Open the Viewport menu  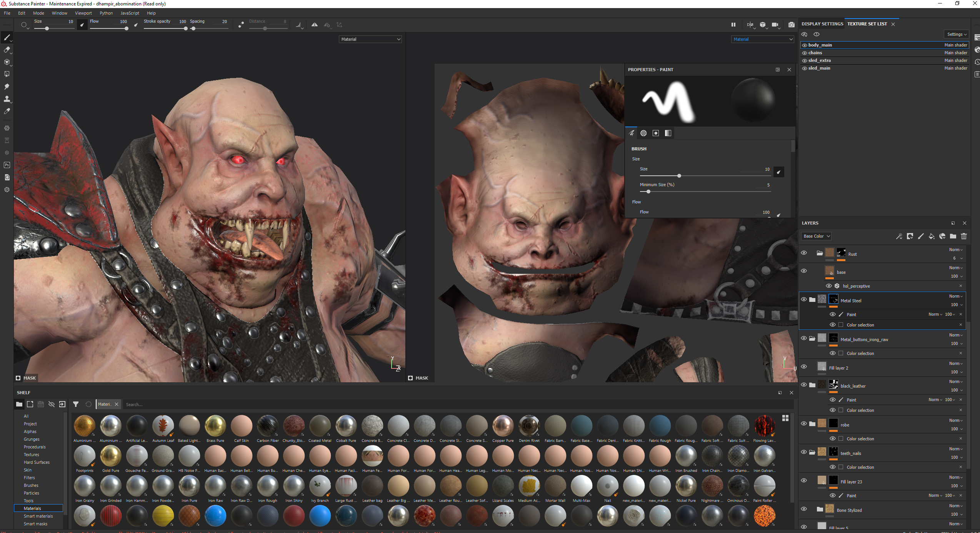[83, 13]
